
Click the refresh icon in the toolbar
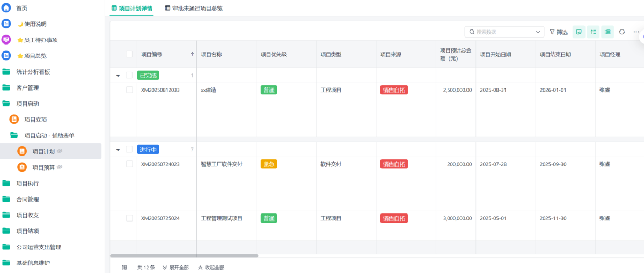click(x=622, y=32)
